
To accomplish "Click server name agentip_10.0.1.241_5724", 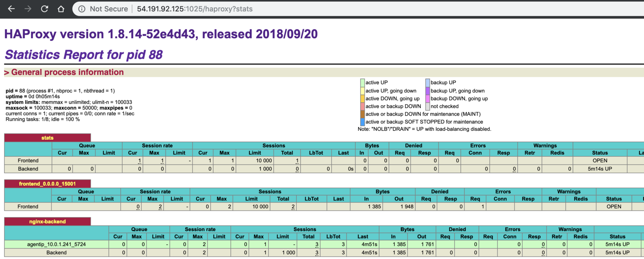I will click(56, 244).
